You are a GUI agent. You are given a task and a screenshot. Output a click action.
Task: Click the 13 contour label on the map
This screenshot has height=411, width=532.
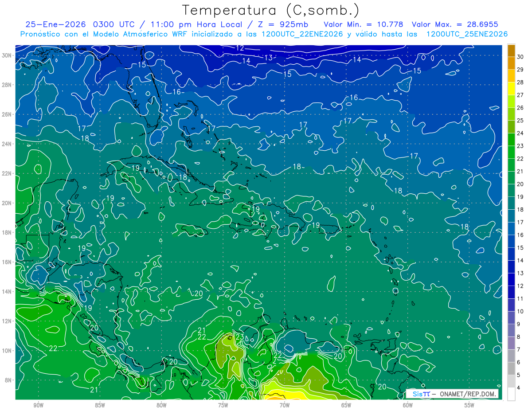point(269,58)
